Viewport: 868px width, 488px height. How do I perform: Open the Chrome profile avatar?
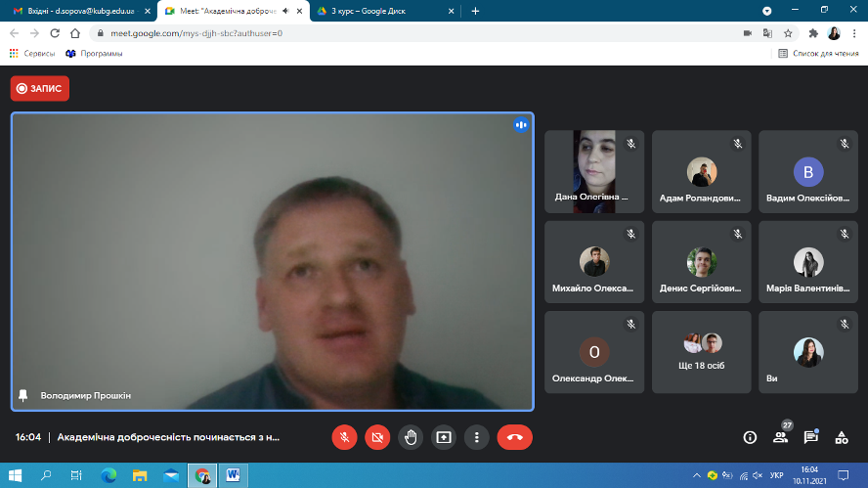[x=834, y=33]
